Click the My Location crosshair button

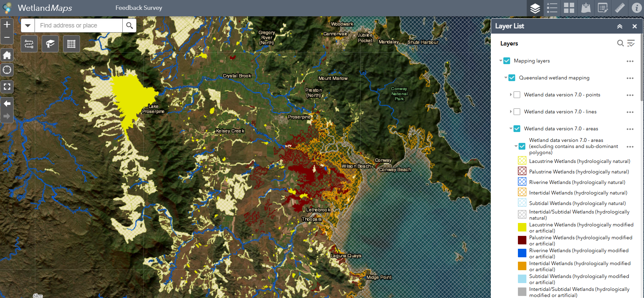[7, 70]
